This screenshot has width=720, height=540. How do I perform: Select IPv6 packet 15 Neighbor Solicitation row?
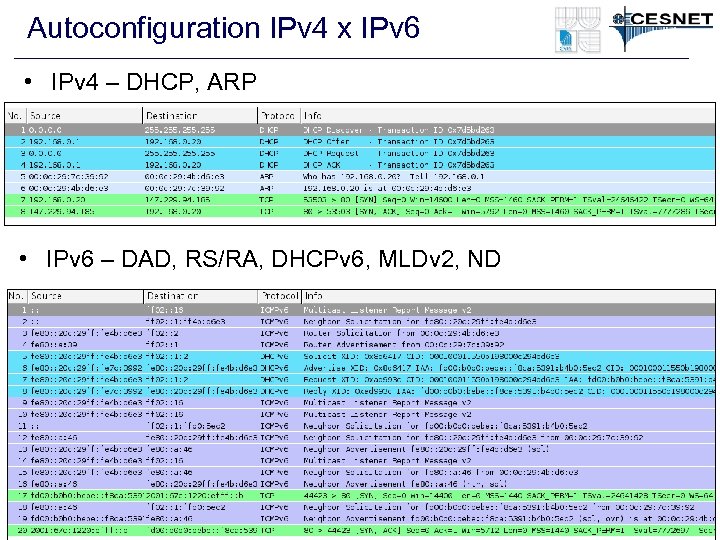361,472
